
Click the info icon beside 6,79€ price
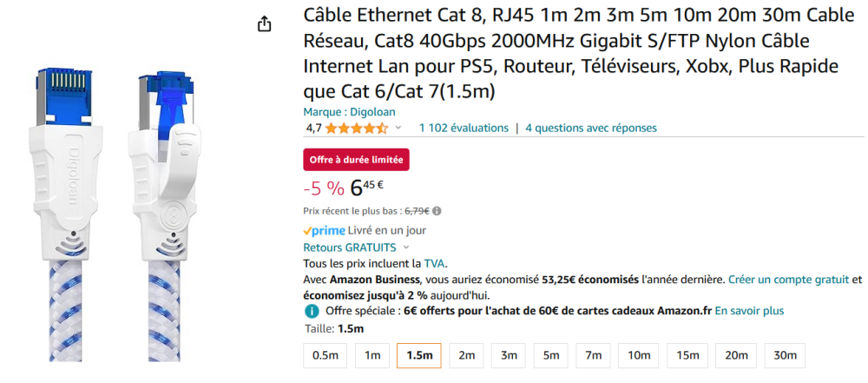tap(437, 210)
